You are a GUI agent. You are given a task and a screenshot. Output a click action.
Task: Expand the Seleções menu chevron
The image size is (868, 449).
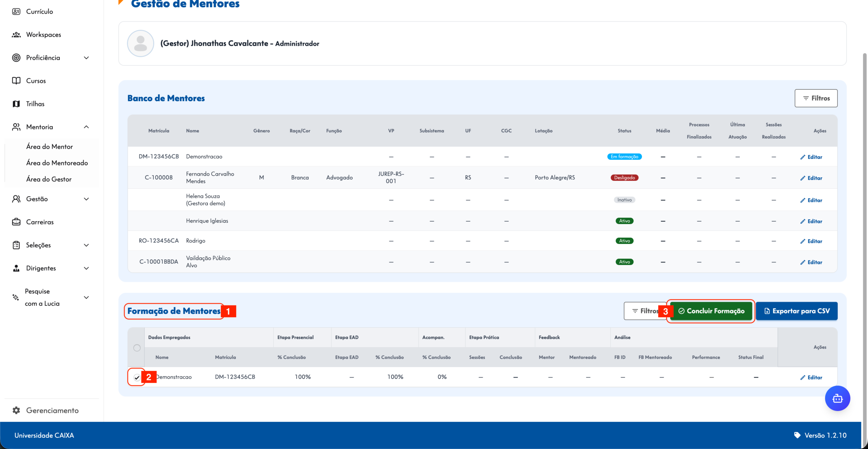pos(86,245)
